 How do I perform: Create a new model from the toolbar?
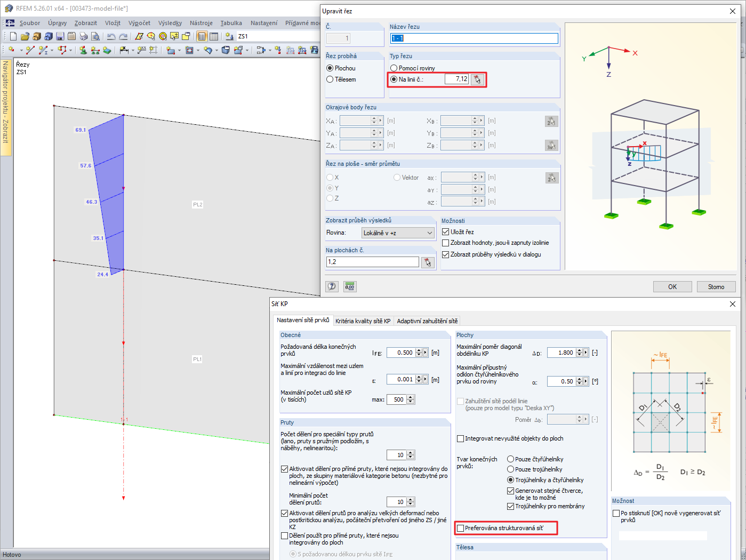click(13, 36)
